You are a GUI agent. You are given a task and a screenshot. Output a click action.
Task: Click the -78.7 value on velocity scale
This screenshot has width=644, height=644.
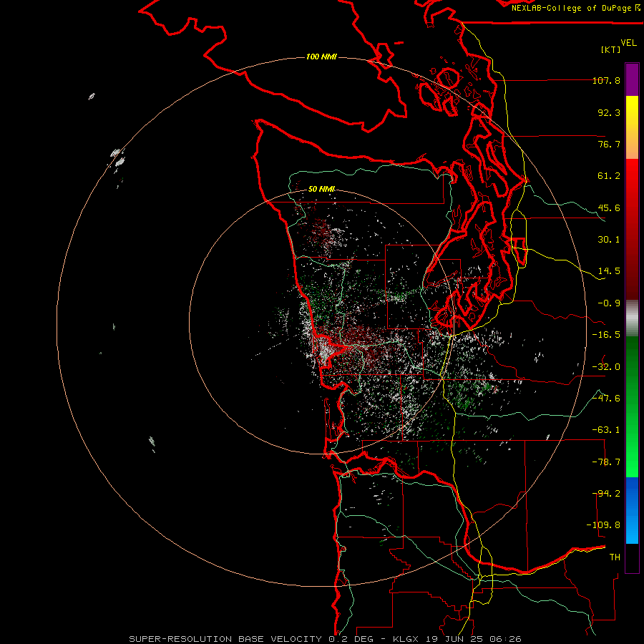[x=606, y=462]
